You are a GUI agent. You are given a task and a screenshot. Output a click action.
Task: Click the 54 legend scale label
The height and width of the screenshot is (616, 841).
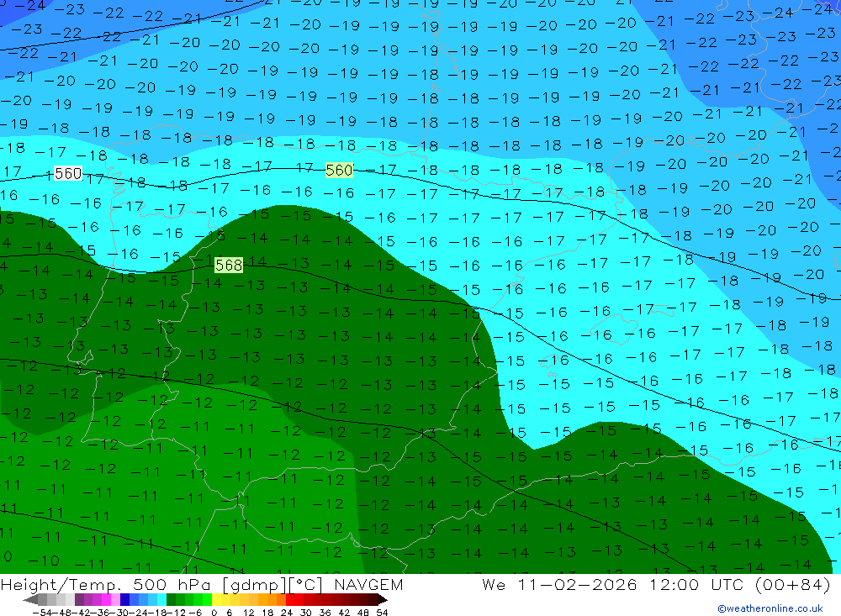(x=382, y=613)
